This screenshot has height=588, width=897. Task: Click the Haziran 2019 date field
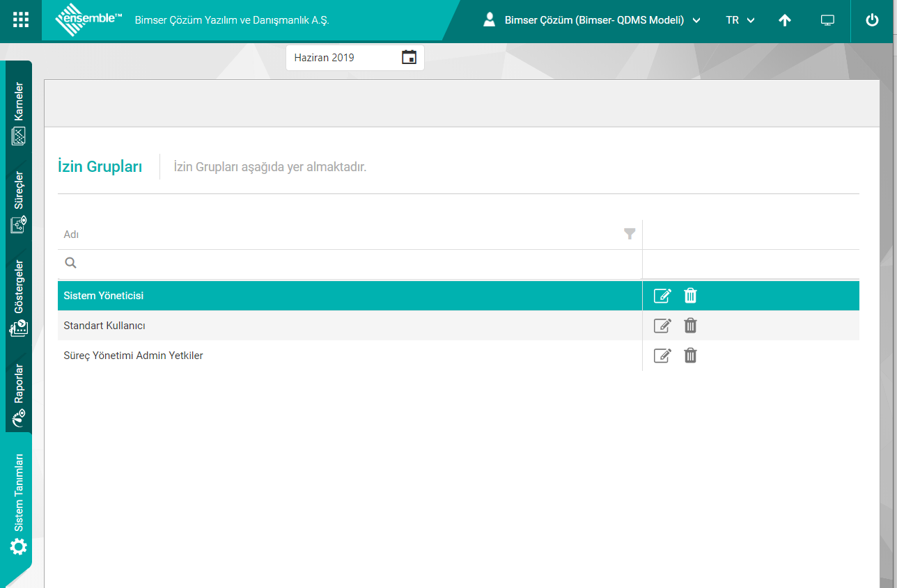(355, 58)
